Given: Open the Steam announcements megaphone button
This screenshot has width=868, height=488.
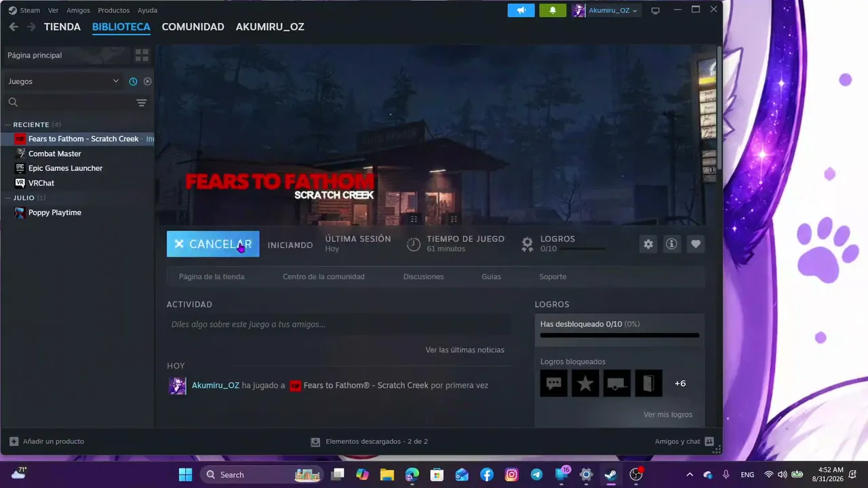Looking at the screenshot, I should [521, 10].
